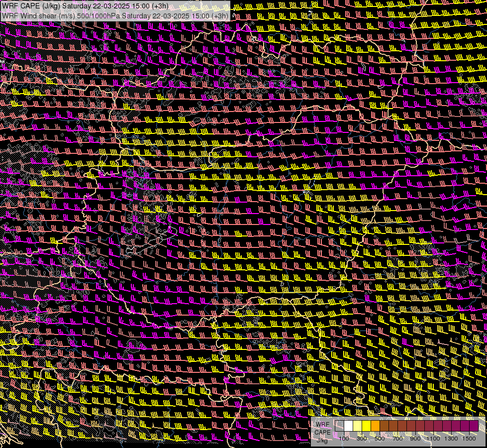Click the WRF Wind shear 500/1000hPa title line
This screenshot has width=487, height=448.
(x=115, y=16)
